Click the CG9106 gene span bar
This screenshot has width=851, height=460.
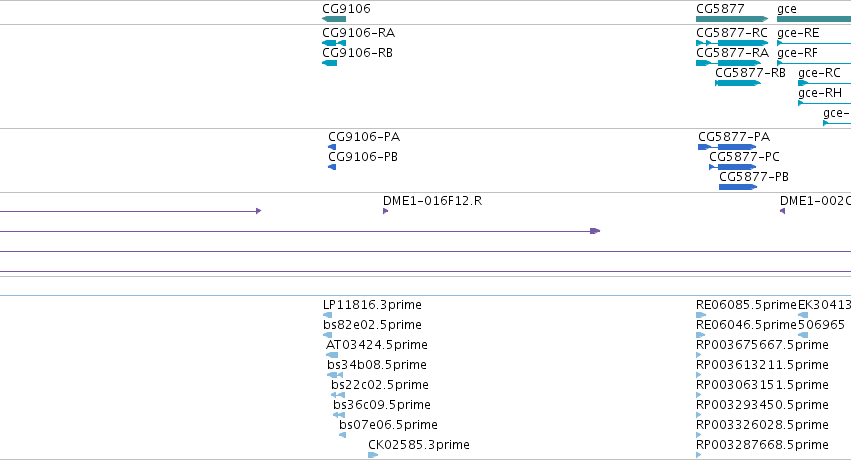[x=334, y=19]
